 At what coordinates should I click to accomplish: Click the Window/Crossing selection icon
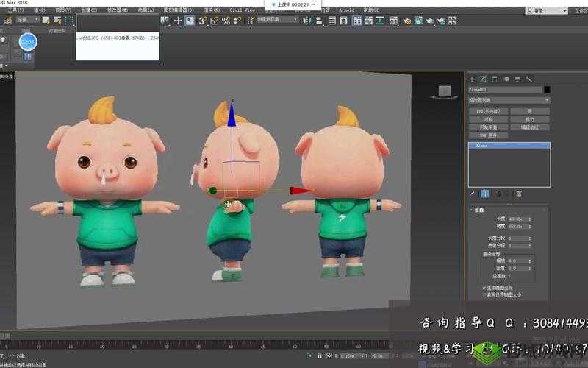click(70, 21)
